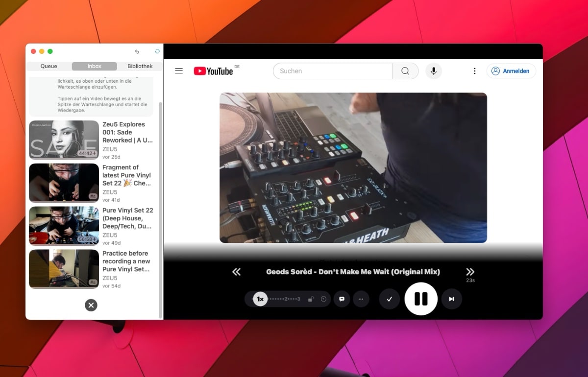This screenshot has width=588, height=377.
Task: Open the video comments bubble icon
Action: 342,299
